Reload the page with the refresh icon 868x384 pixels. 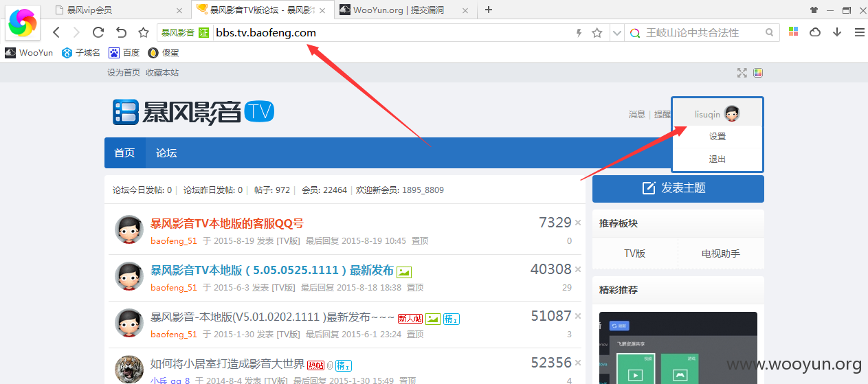click(98, 32)
